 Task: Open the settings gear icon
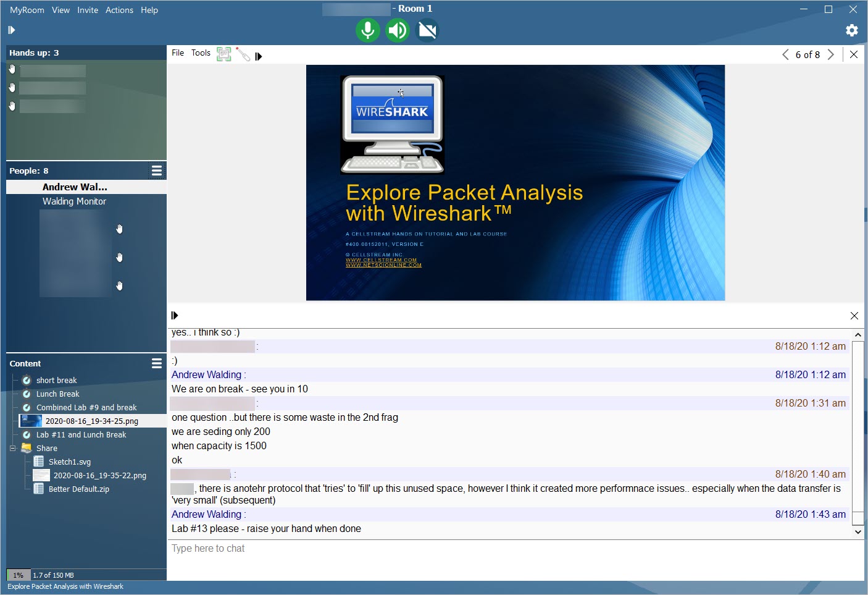point(851,30)
